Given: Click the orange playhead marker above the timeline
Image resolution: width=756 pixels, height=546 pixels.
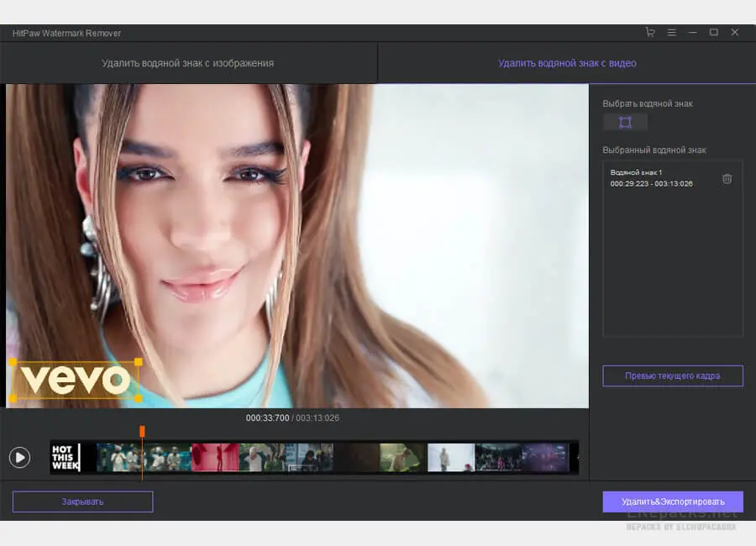Looking at the screenshot, I should (x=142, y=429).
